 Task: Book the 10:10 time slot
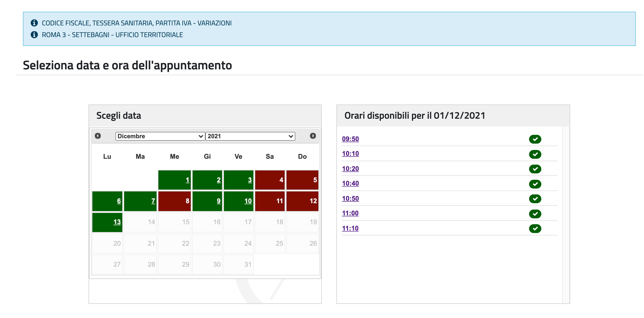[x=350, y=154]
